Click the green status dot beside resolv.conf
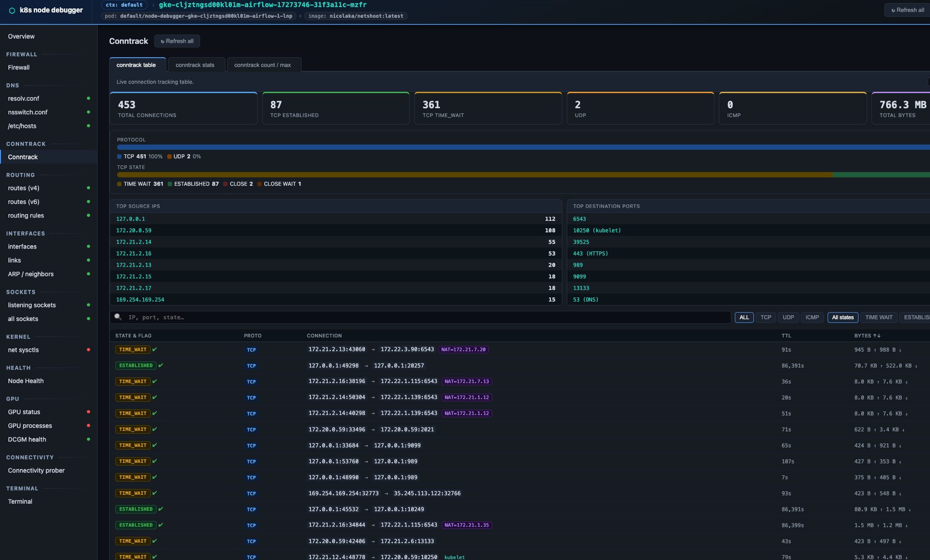The image size is (930, 560). click(x=88, y=99)
